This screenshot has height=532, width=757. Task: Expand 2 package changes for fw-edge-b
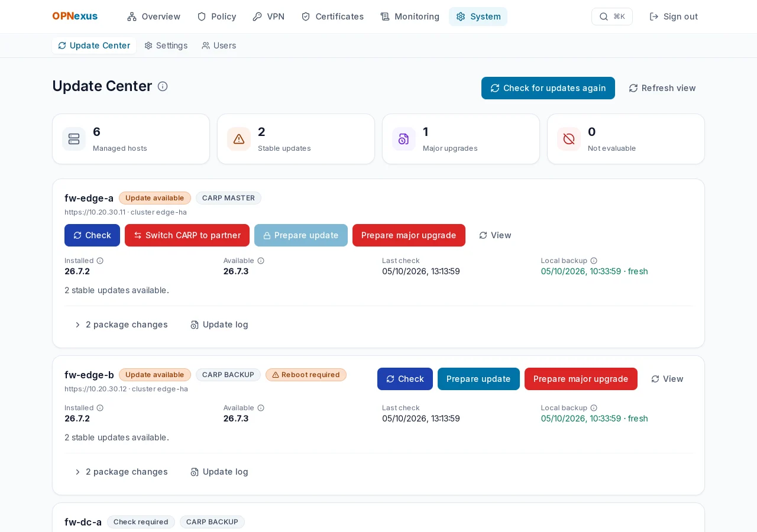click(x=121, y=472)
